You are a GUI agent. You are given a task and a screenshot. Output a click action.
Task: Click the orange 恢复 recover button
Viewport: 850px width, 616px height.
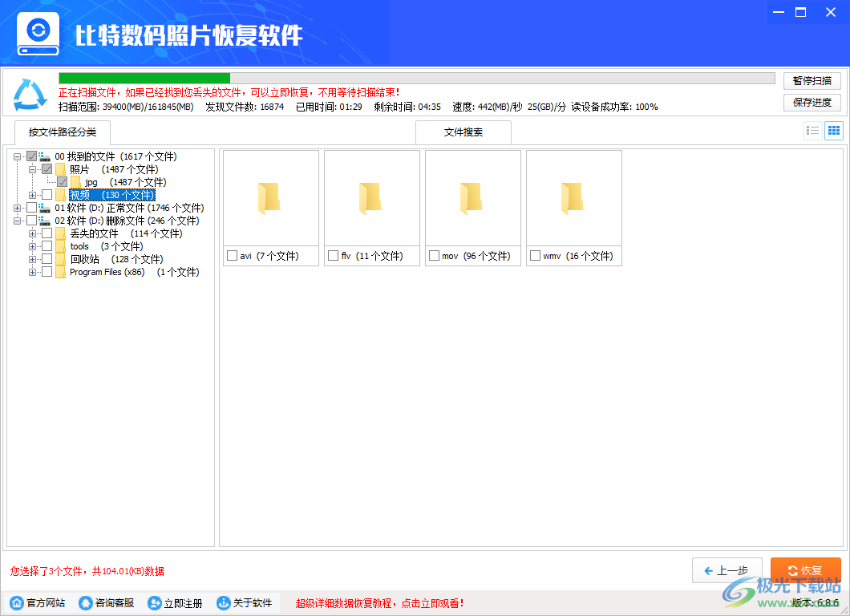806,570
